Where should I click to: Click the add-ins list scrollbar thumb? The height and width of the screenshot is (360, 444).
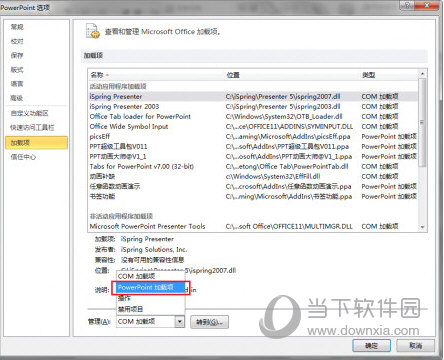pos(422,122)
